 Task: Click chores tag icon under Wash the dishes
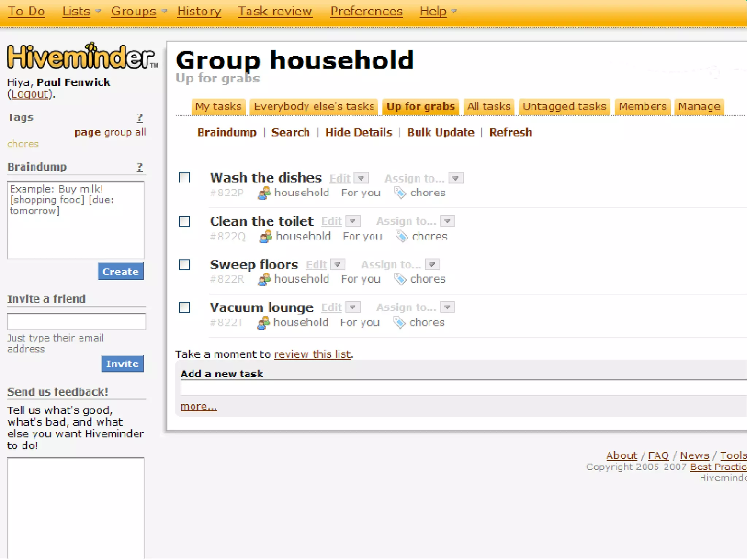400,193
